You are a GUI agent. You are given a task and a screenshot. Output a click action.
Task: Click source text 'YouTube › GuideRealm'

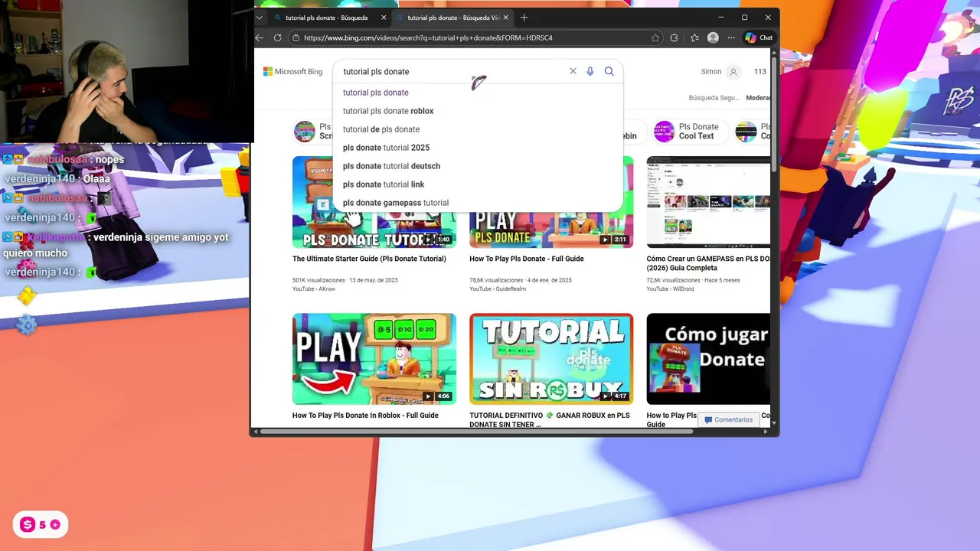[499, 289]
